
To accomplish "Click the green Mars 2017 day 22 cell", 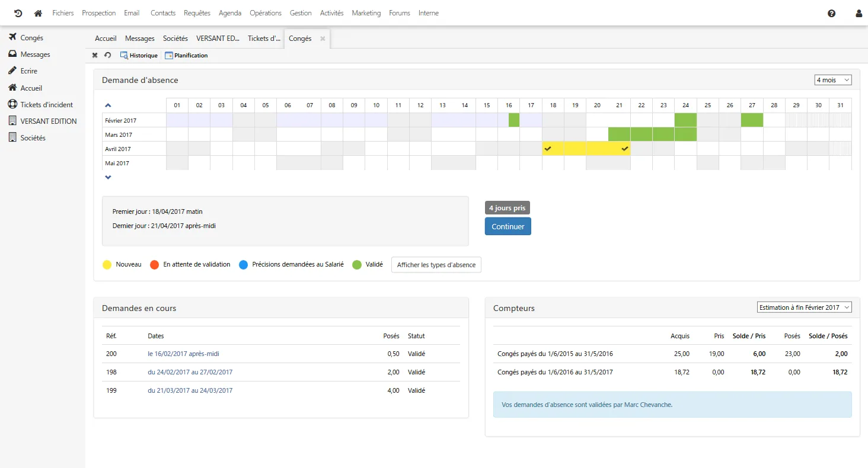I will pyautogui.click(x=641, y=134).
